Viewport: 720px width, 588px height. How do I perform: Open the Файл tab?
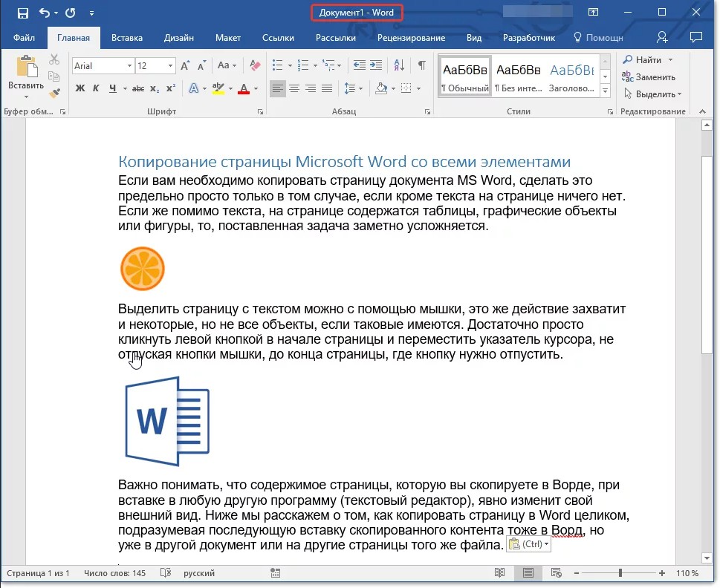[24, 38]
